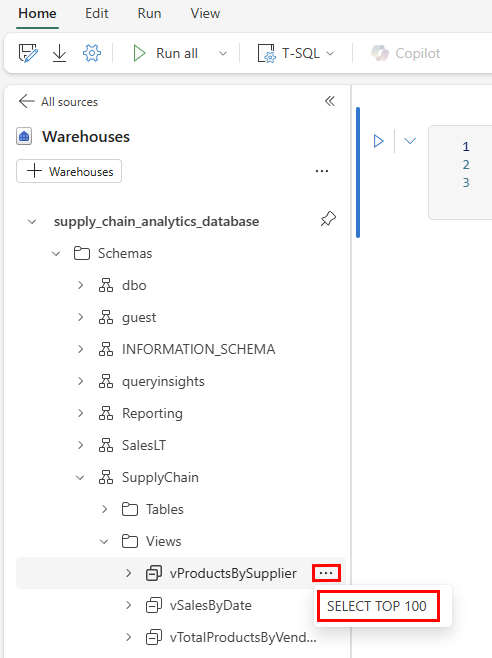Image resolution: width=492 pixels, height=658 pixels.
Task: Switch to the Edit tab
Action: 97,13
